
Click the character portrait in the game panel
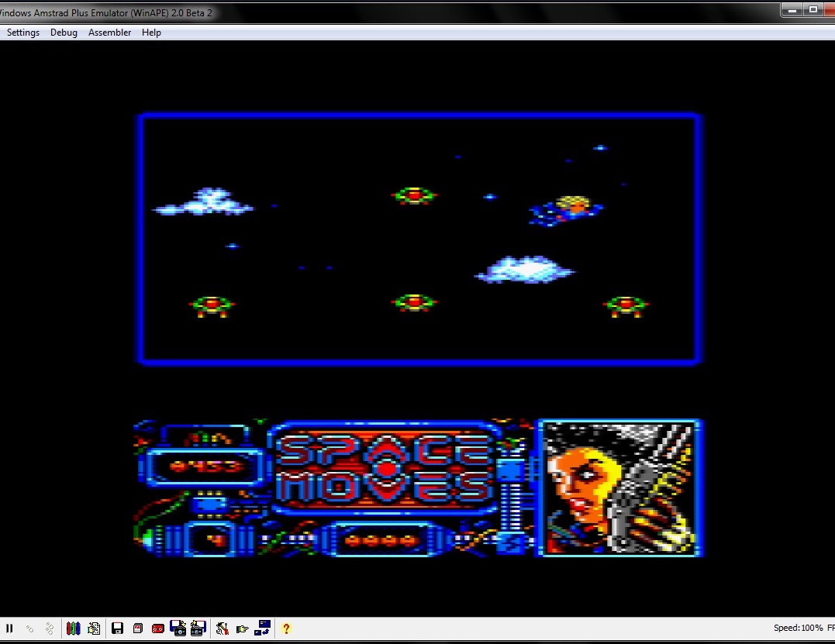[619, 487]
